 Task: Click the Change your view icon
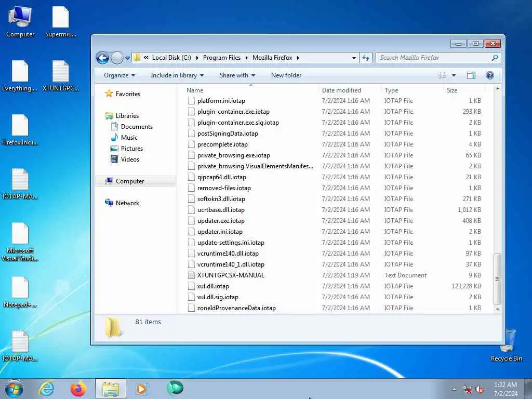(x=443, y=75)
